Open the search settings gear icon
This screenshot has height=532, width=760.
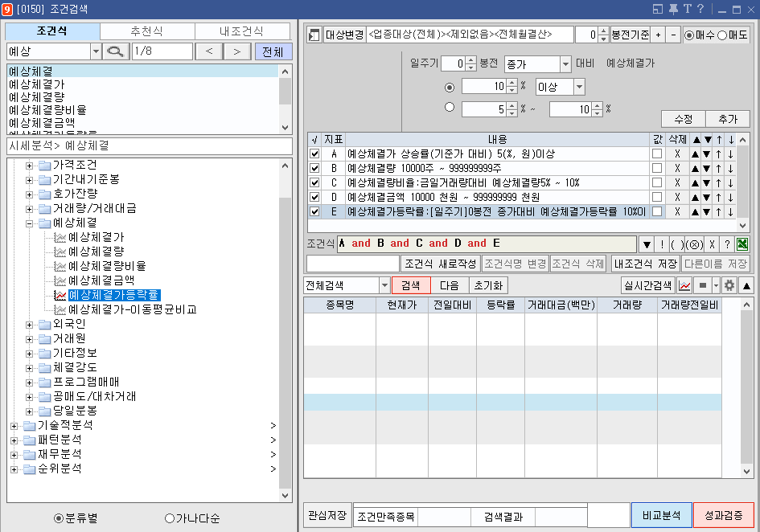[x=729, y=284]
